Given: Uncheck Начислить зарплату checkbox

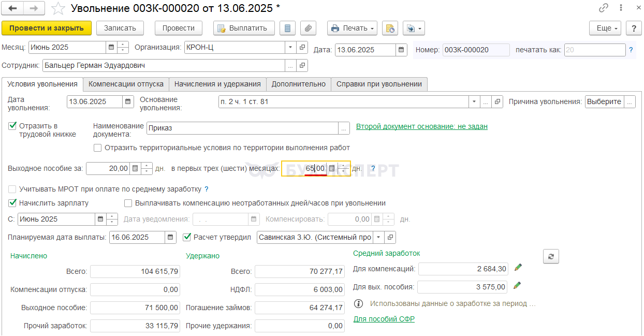Looking at the screenshot, I should click(x=12, y=203).
